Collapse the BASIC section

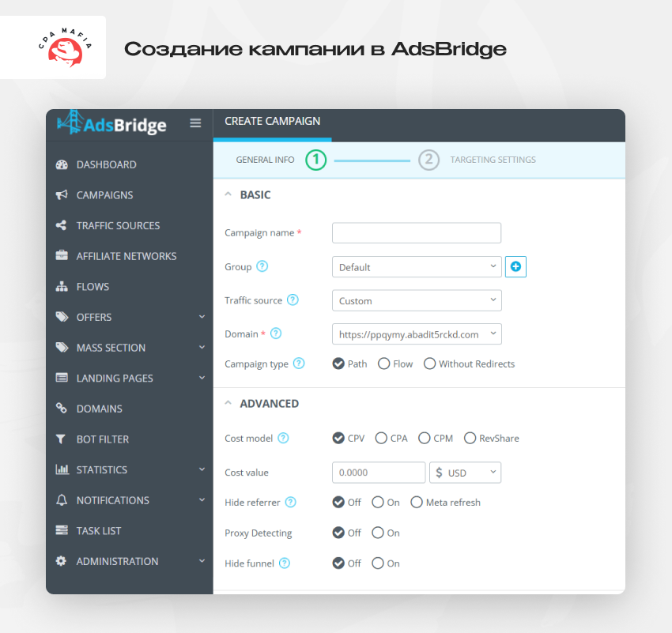(228, 194)
